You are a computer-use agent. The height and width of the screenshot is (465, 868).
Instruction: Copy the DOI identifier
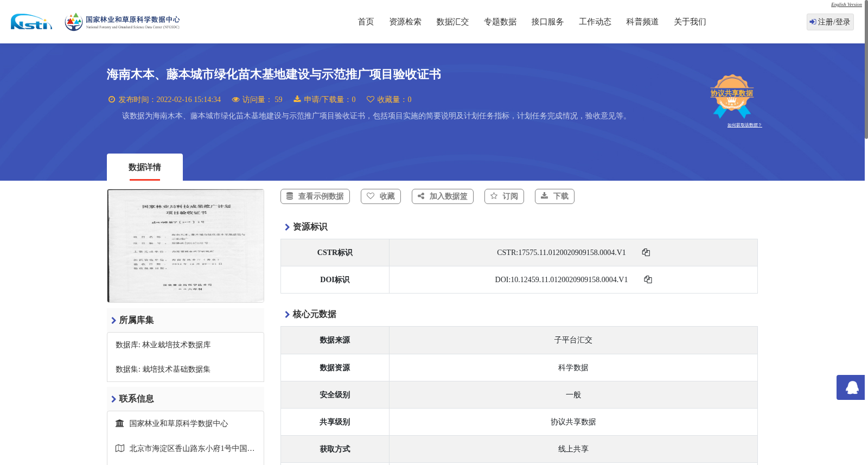pyautogui.click(x=648, y=279)
